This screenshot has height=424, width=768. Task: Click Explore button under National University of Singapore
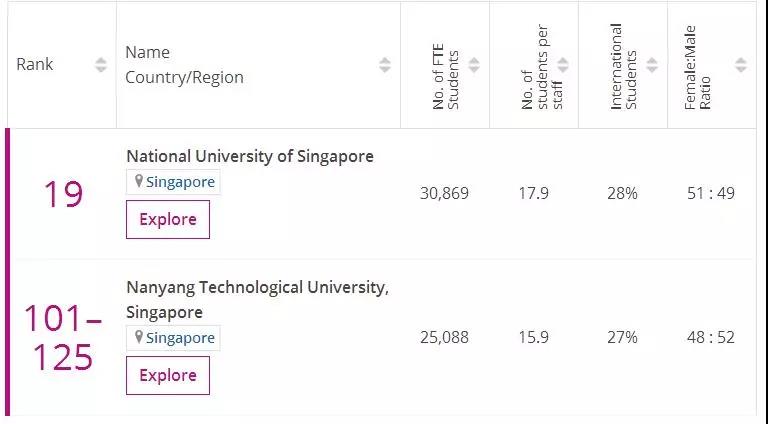click(x=168, y=220)
